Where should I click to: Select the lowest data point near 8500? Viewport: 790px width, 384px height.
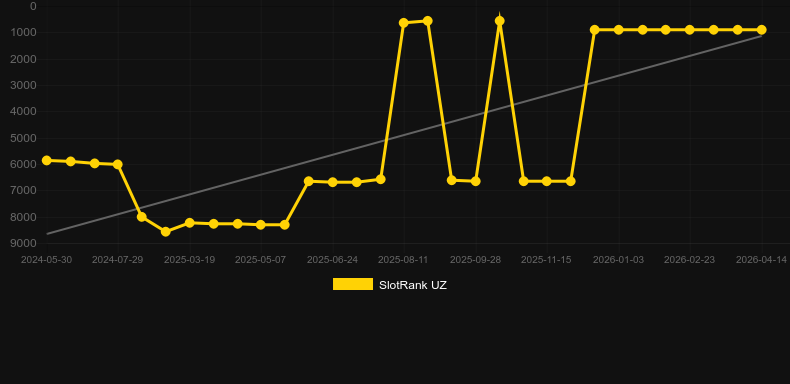point(166,232)
